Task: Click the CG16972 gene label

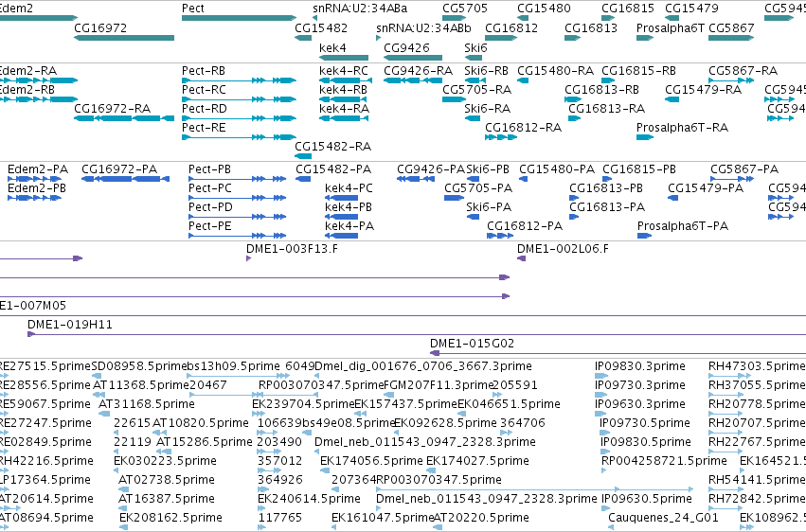Action: coord(100,27)
